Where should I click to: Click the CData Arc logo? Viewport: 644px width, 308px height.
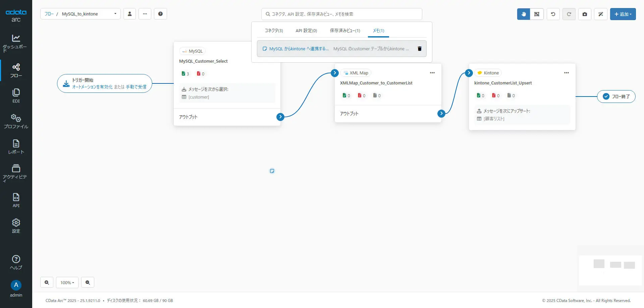point(16,15)
